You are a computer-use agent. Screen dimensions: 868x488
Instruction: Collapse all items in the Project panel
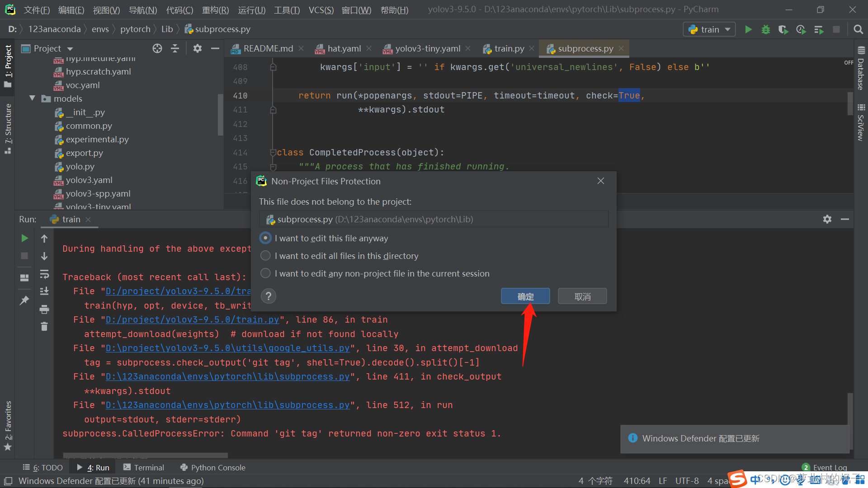(x=175, y=48)
